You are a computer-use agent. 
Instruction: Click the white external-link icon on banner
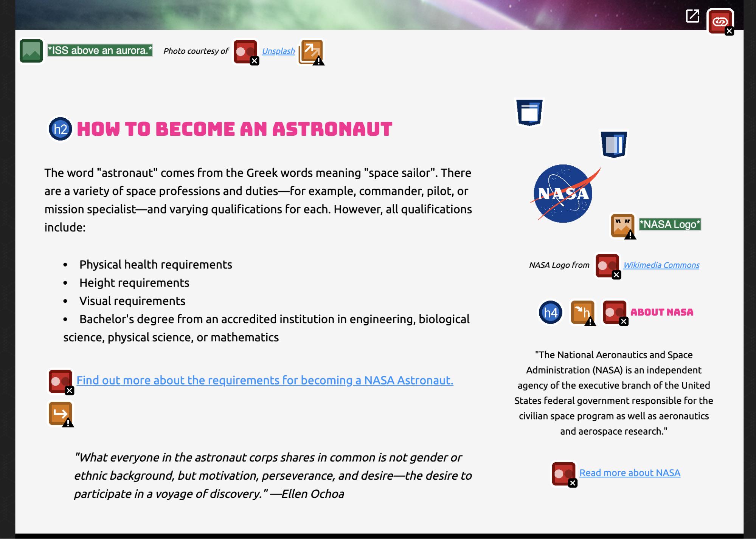click(x=692, y=16)
